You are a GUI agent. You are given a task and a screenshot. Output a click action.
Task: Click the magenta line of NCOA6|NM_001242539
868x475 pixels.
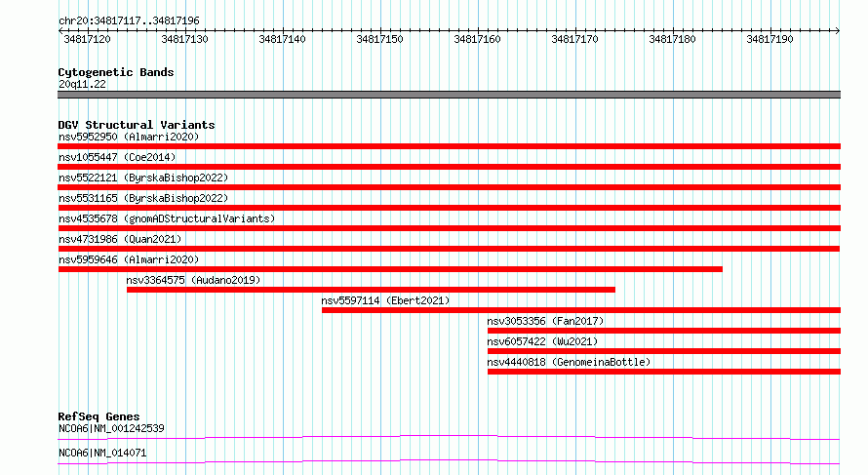(449, 437)
